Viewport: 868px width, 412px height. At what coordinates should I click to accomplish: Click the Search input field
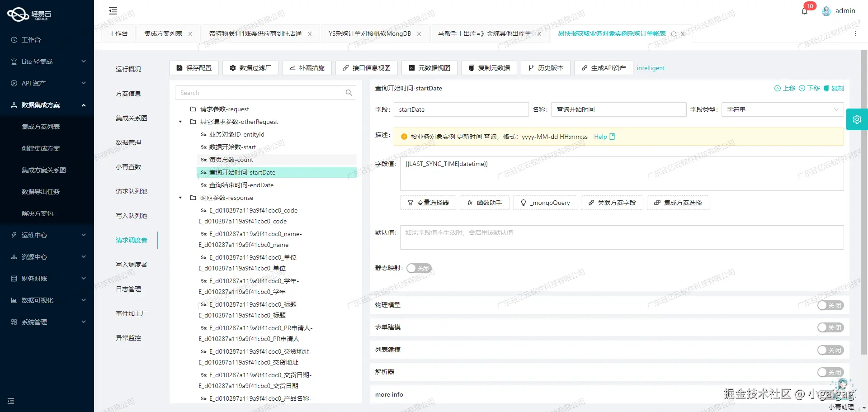[259, 93]
